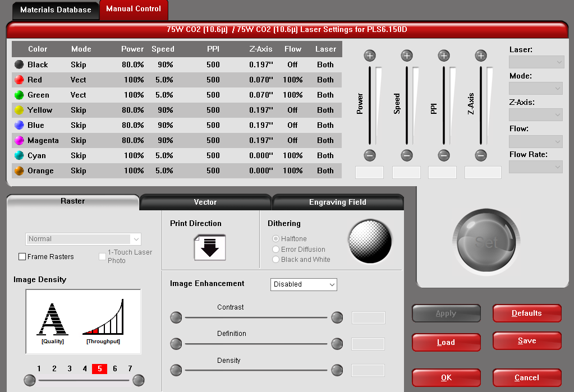
Task: Switch to the Materials Database tab
Action: coord(56,10)
